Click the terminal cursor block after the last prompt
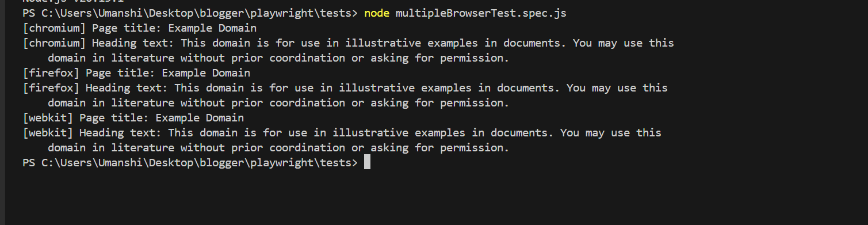Viewport: 868px width, 225px height. [367, 162]
